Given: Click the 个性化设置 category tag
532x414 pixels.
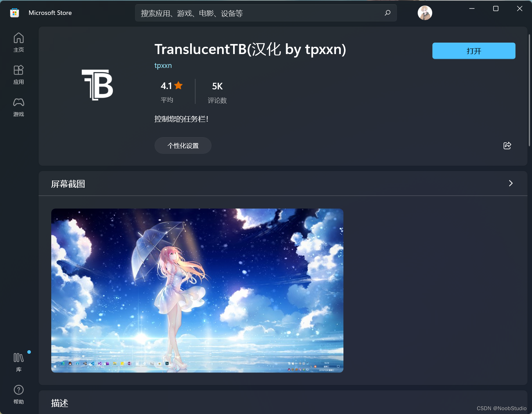Looking at the screenshot, I should tap(183, 146).
